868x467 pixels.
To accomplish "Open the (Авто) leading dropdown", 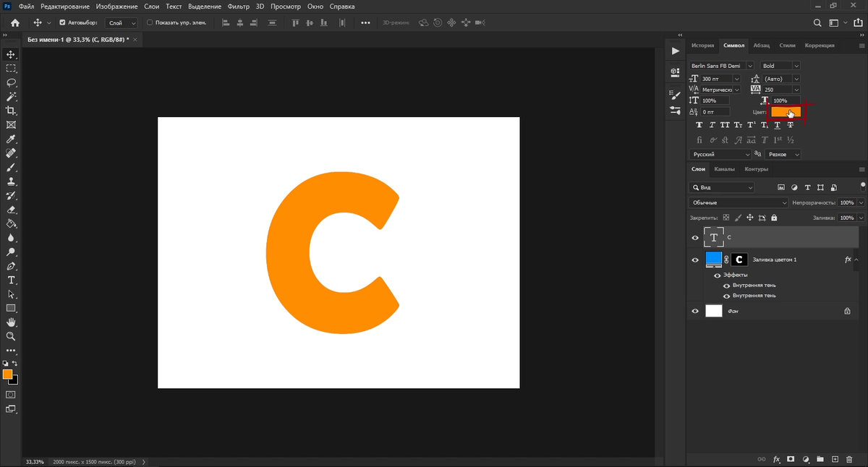I will pyautogui.click(x=796, y=79).
